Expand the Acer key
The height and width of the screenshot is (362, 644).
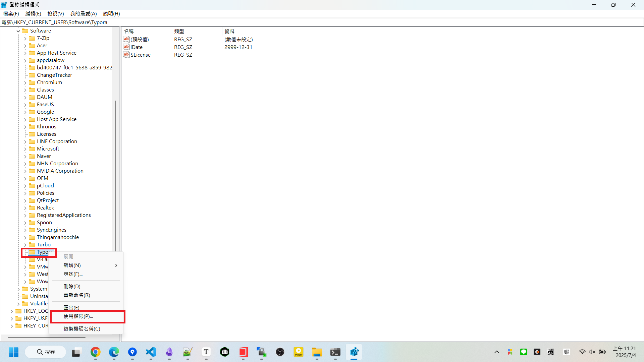tap(25, 46)
